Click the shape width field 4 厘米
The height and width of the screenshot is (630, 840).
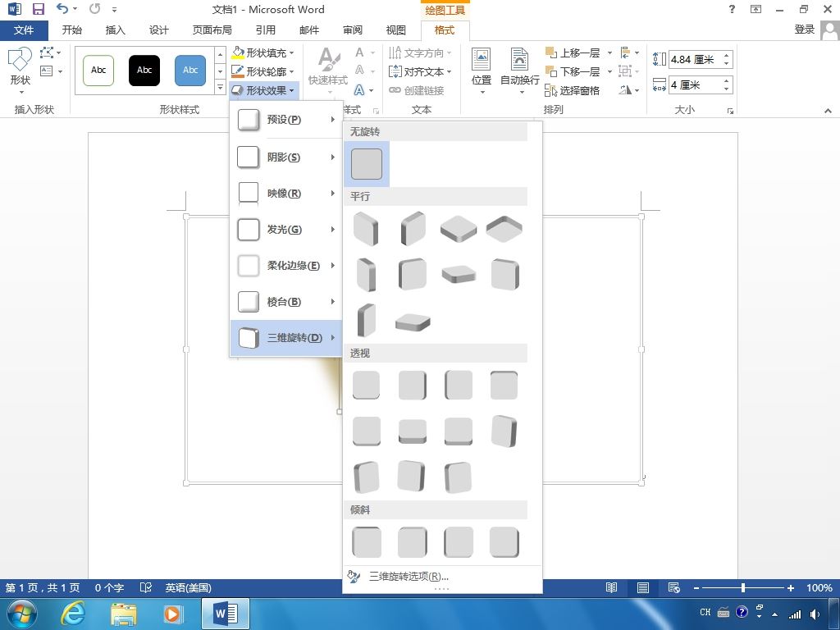coord(696,85)
